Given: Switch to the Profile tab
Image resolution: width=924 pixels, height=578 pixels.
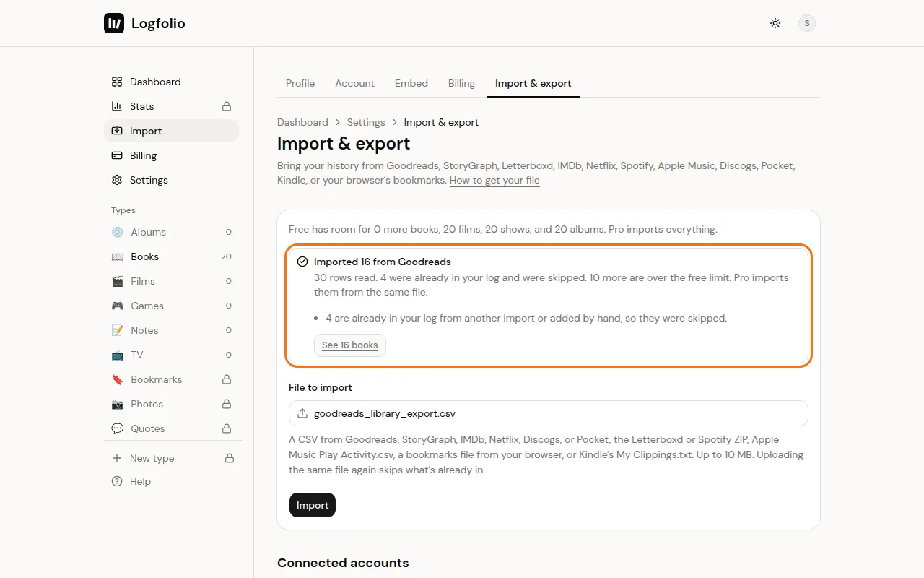Looking at the screenshot, I should 300,83.
